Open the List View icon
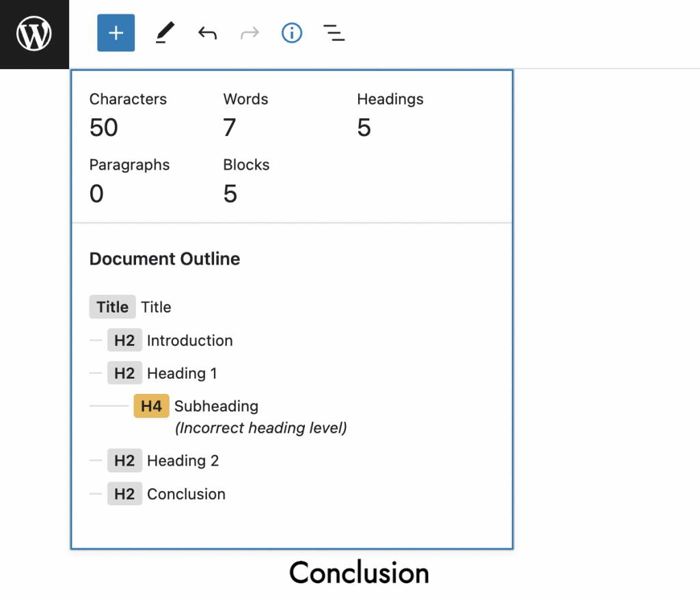 tap(334, 33)
